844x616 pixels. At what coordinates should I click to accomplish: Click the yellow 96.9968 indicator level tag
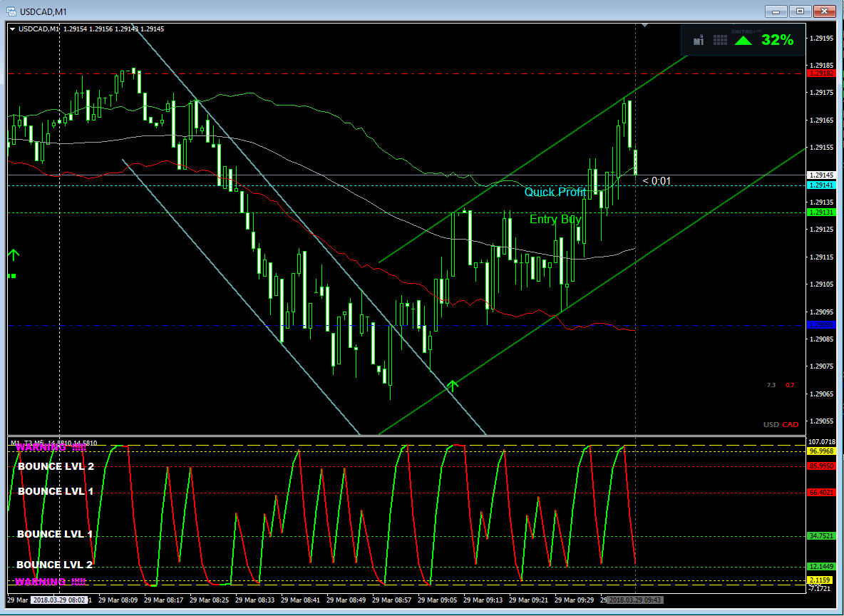tap(821, 451)
